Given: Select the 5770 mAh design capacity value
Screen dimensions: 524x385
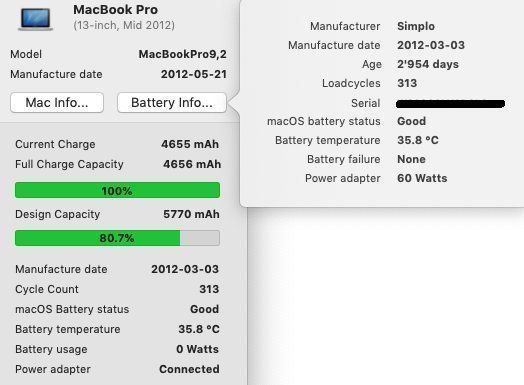Looking at the screenshot, I should (x=191, y=214).
